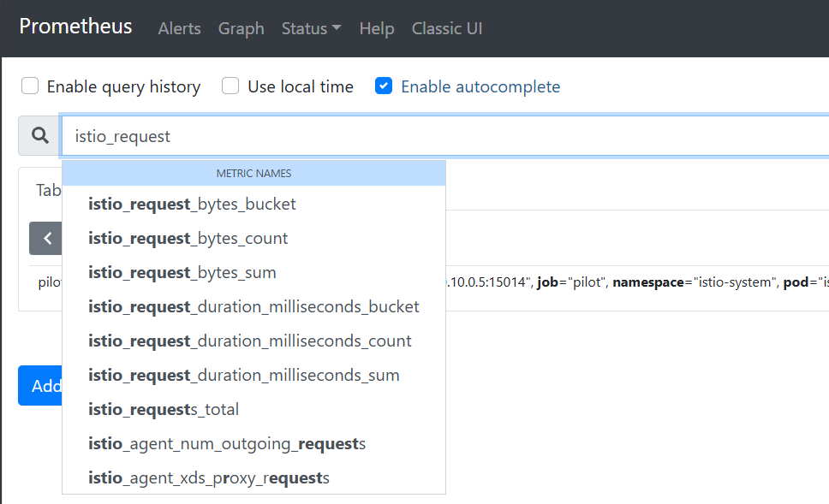Screen dimensions: 829x504
Task: Click the magnifying glass search icon
Action: coord(40,136)
